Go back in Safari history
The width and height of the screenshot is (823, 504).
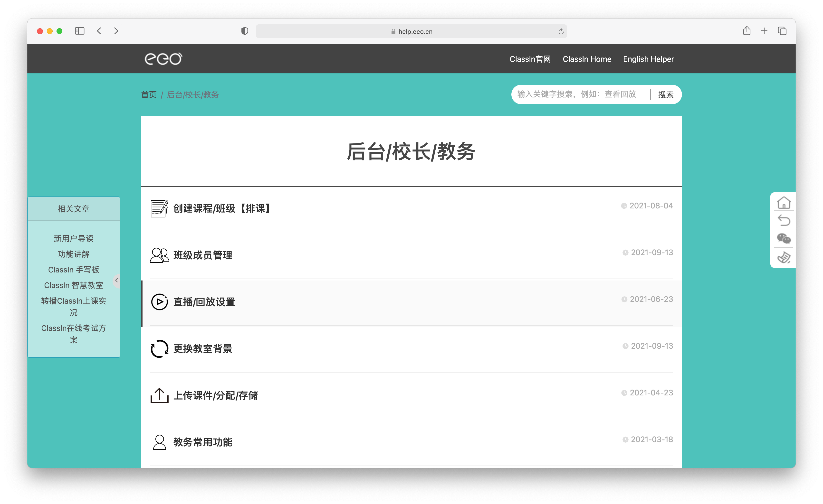pyautogui.click(x=99, y=31)
